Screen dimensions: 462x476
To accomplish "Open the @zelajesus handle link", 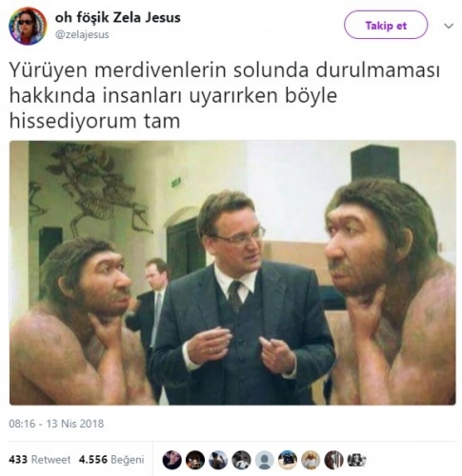I will click(x=82, y=34).
